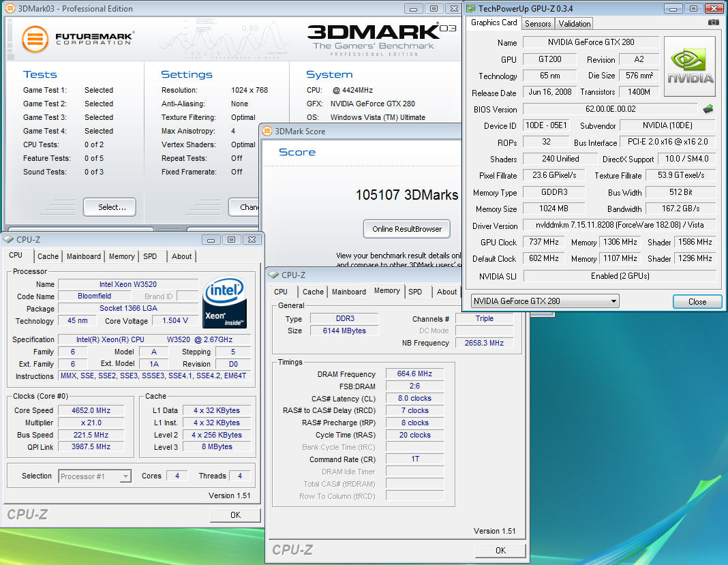This screenshot has width=728, height=565.
Task: Click the memory Size value 6144 MBytes
Action: pyautogui.click(x=344, y=331)
